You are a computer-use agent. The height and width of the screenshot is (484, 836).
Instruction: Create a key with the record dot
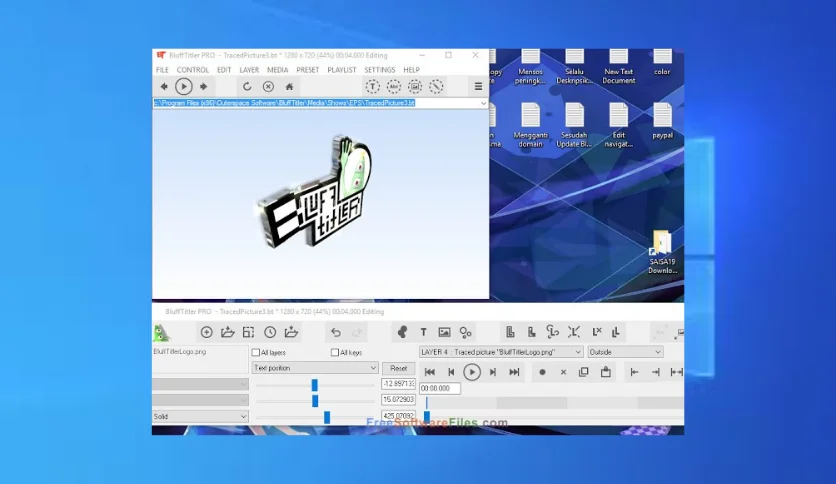click(542, 372)
